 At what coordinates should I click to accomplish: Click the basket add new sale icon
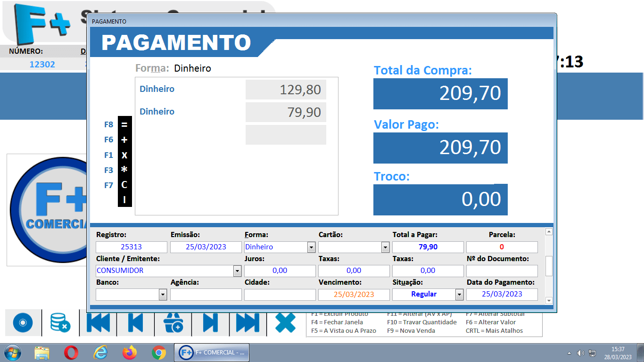[x=173, y=323]
